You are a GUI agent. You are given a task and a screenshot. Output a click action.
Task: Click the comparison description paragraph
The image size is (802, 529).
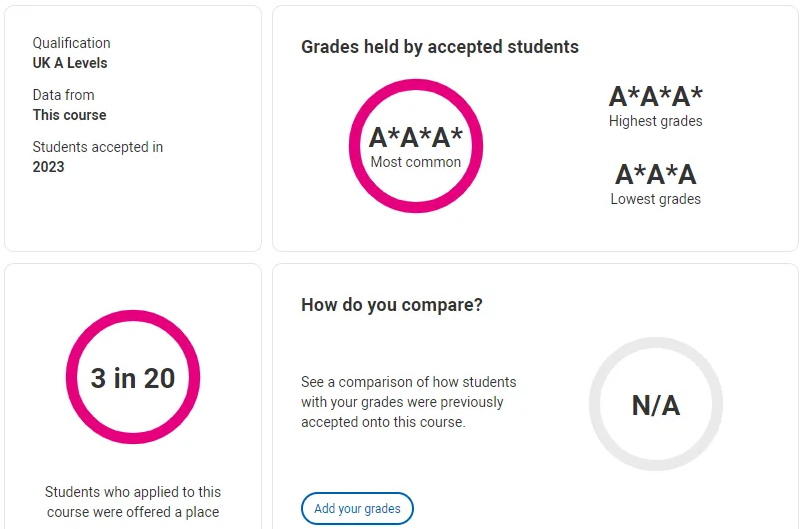[x=409, y=402]
